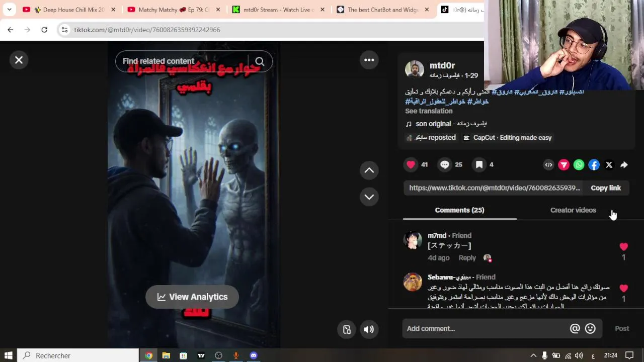Screen dimensions: 644x362
Task: Save video with the bookmark icon
Action: (x=479, y=164)
